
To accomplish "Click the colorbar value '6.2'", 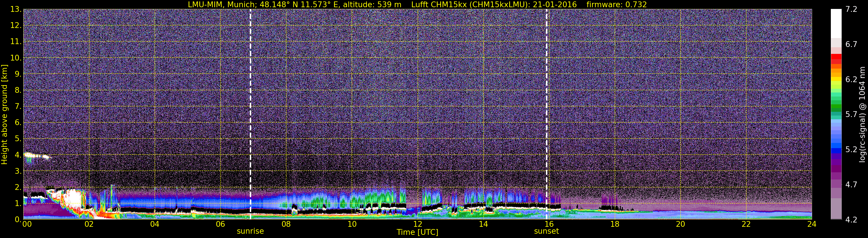I will (x=851, y=79).
